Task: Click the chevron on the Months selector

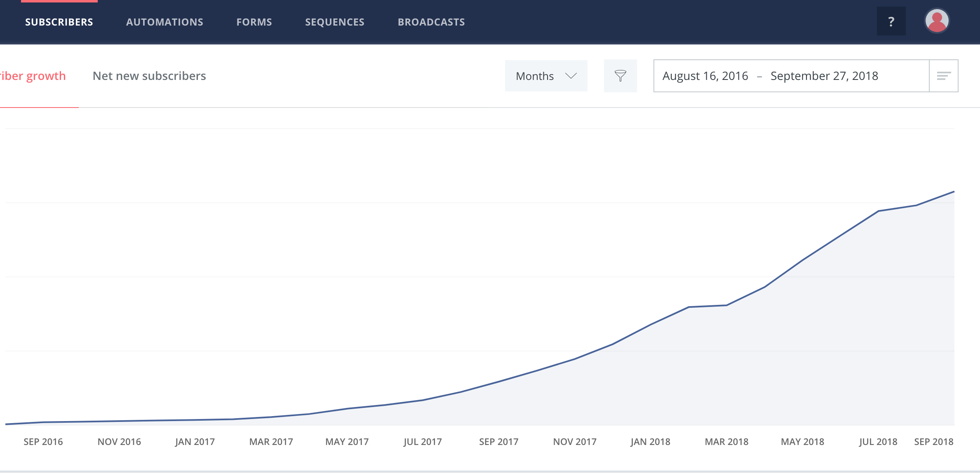Action: (x=571, y=76)
